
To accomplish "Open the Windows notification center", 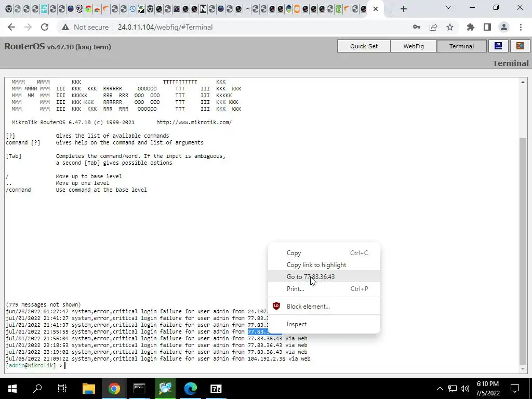I will click(x=515, y=389).
